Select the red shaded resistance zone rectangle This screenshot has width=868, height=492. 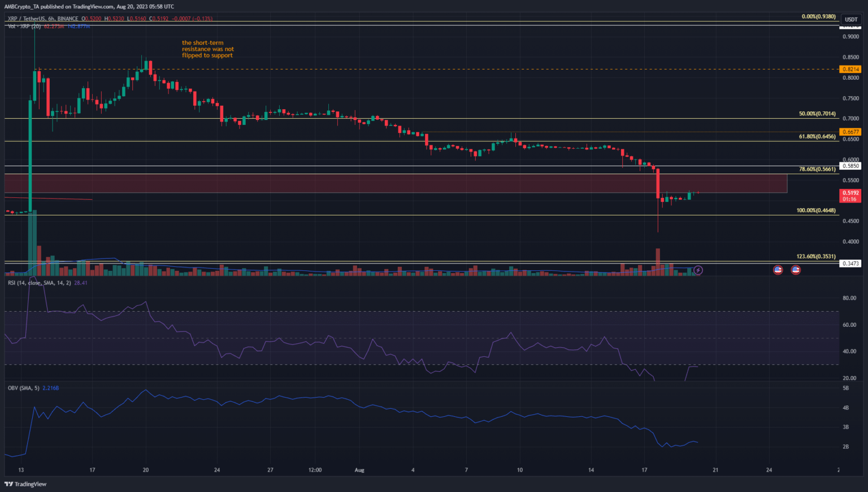pos(396,183)
